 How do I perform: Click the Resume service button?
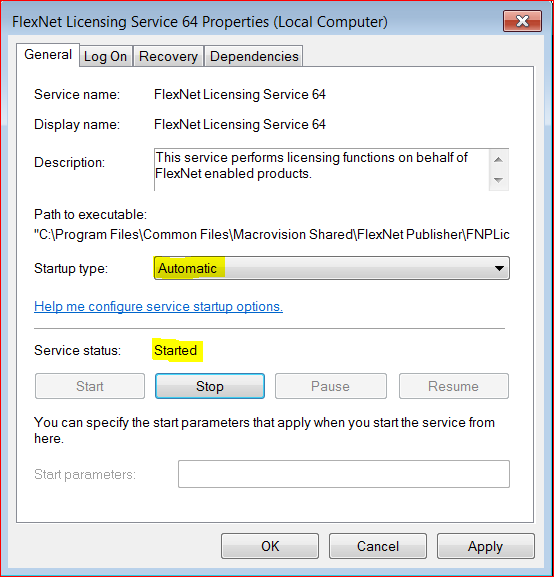pos(454,386)
